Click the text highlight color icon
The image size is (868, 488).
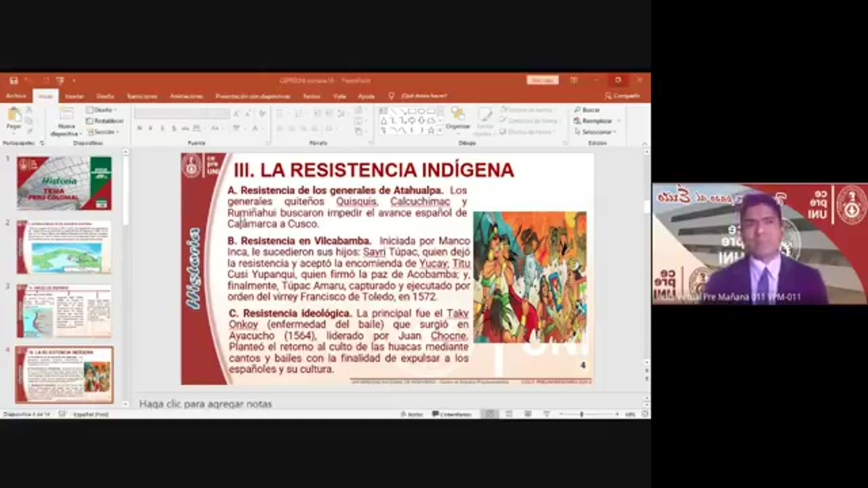click(238, 128)
